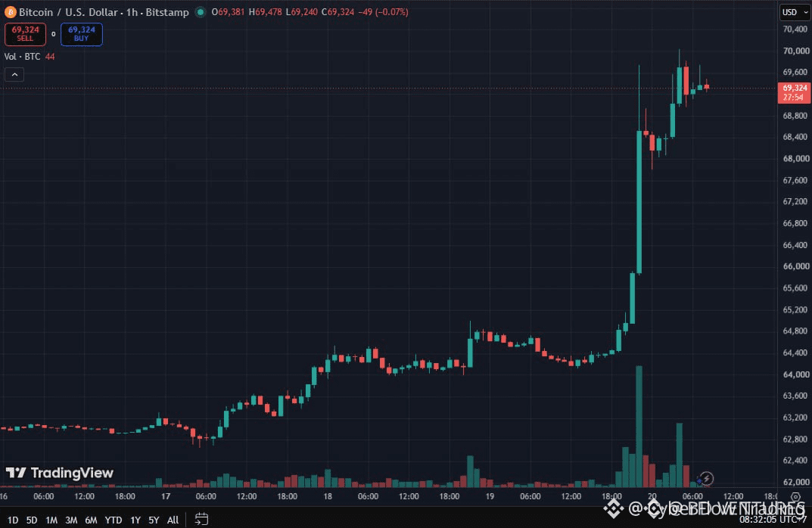This screenshot has width=812, height=528.
Task: Click the volume value 44
Action: (50, 57)
